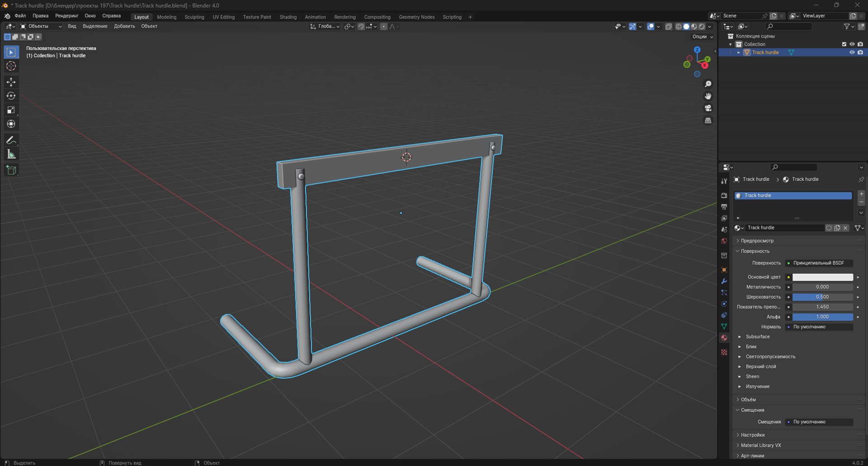Viewport: 868px width, 466px height.
Task: Click Принципиальный BSDF surface shader button
Action: tap(819, 263)
